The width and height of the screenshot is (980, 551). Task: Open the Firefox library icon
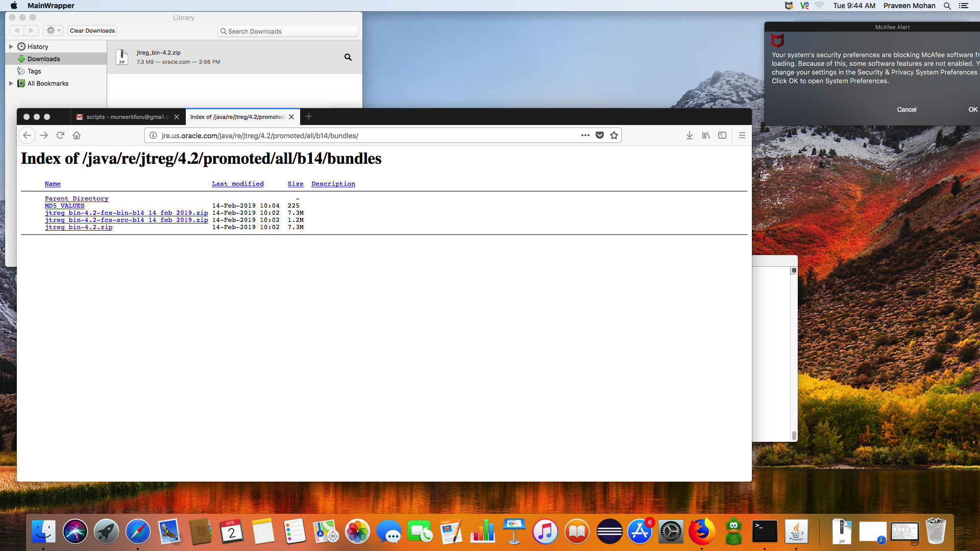[706, 135]
